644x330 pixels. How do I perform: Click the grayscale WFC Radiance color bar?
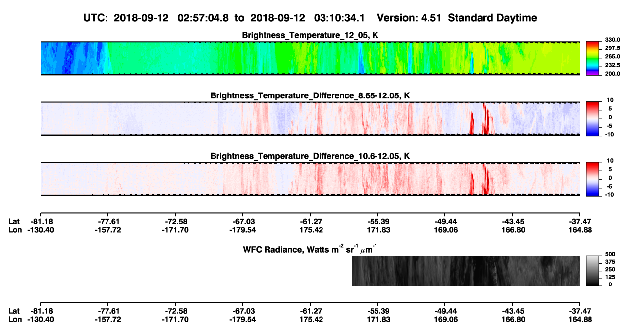pos(593,271)
